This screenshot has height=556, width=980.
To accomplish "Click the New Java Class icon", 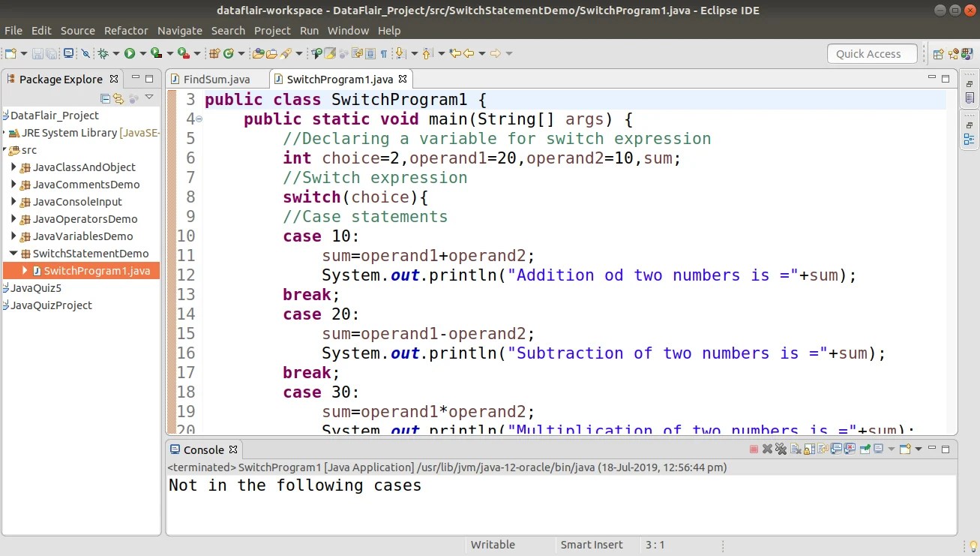I will pos(228,53).
